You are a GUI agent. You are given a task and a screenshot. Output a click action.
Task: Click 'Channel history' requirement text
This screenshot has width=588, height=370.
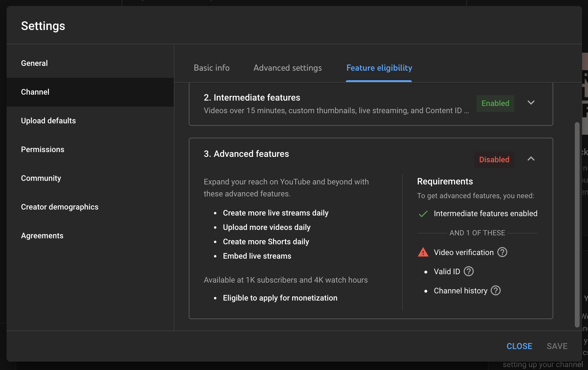coord(461,291)
